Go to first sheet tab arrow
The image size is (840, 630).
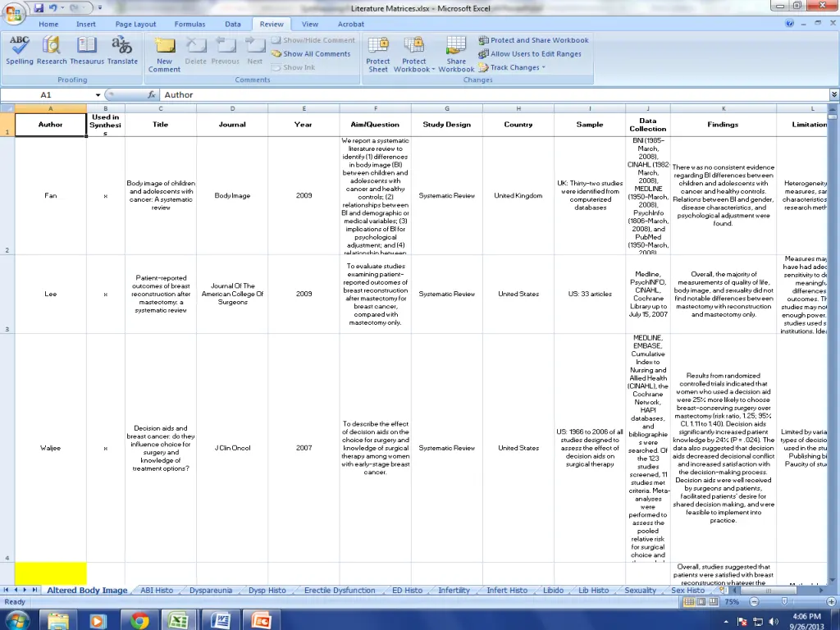pos(6,590)
